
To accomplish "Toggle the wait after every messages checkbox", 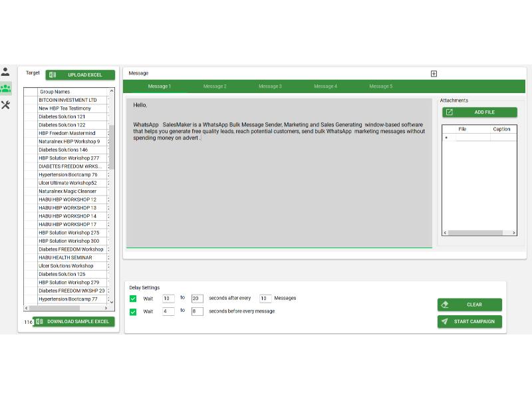I will (133, 299).
